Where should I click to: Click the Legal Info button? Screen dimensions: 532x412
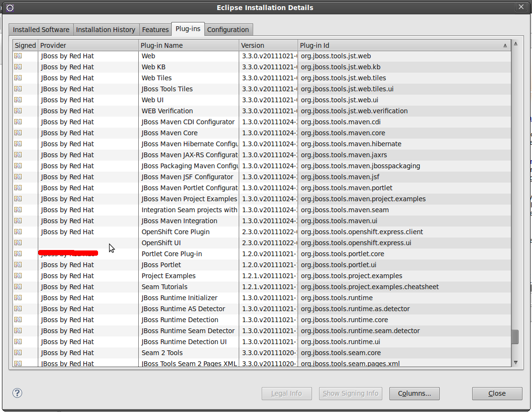287,393
